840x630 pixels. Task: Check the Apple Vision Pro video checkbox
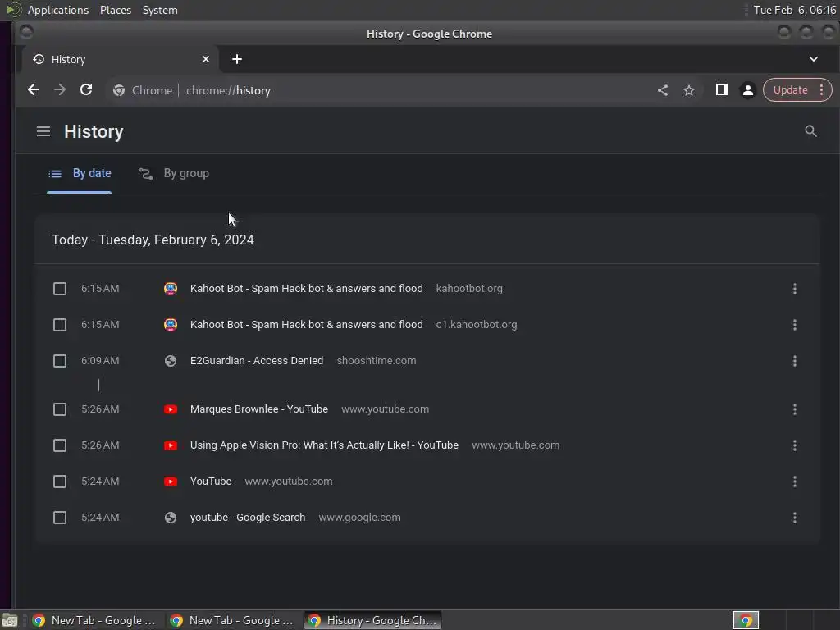60,445
